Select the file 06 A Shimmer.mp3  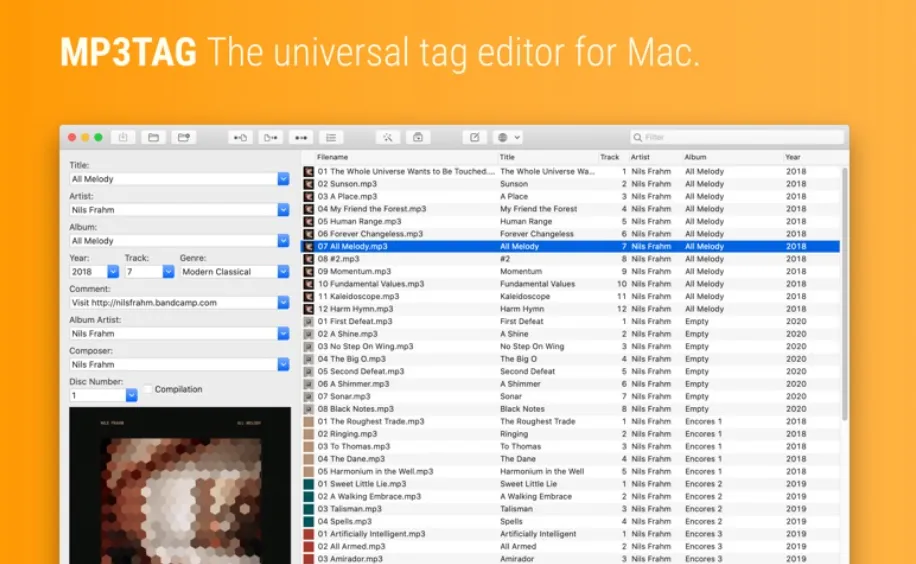pos(353,384)
